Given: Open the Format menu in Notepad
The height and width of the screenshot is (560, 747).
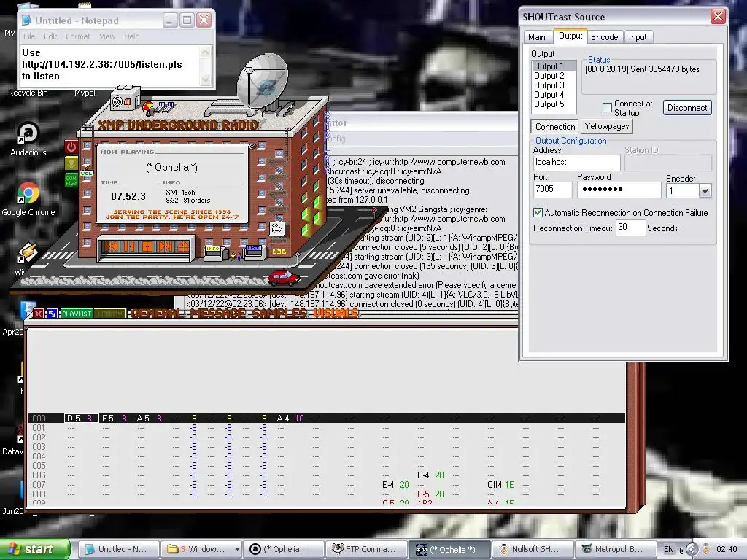Looking at the screenshot, I should click(77, 36).
